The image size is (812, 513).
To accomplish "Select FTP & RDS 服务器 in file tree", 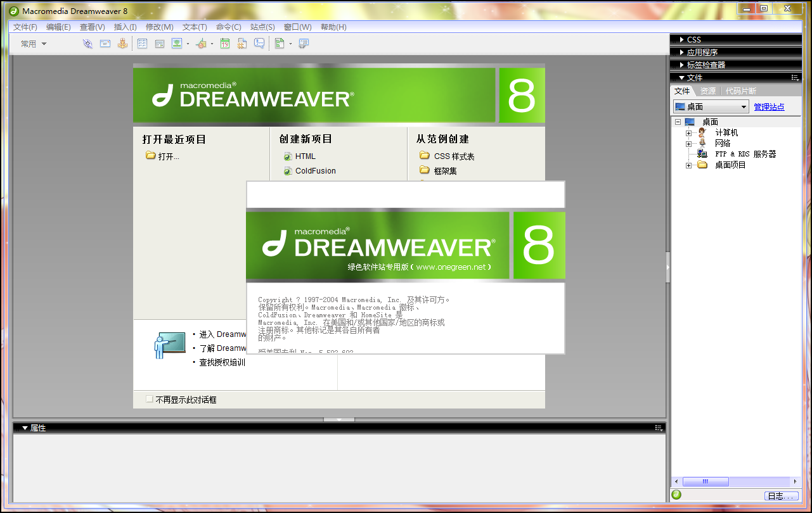I will point(745,154).
